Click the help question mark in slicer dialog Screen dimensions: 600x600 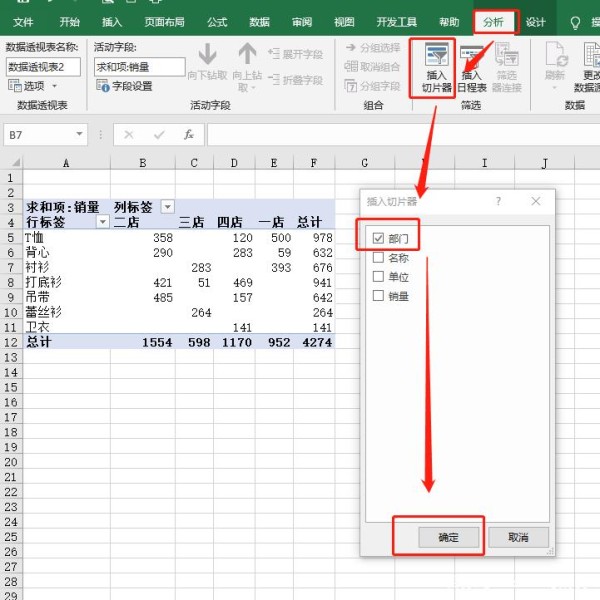tap(498, 201)
